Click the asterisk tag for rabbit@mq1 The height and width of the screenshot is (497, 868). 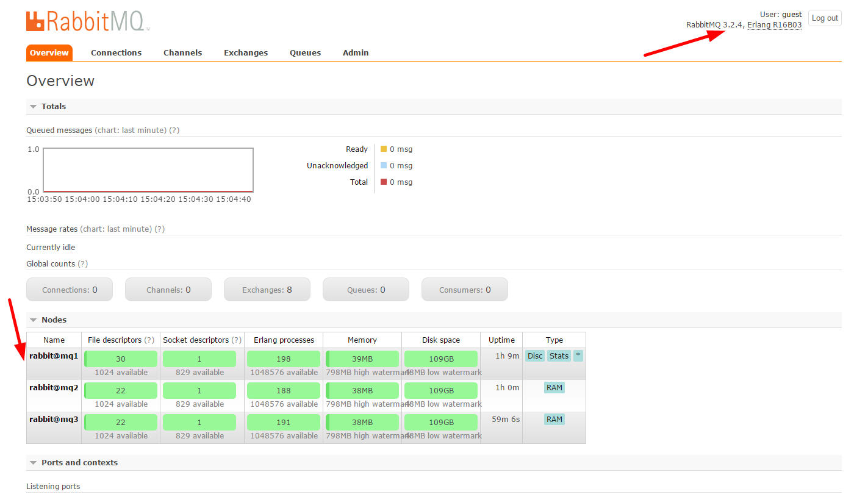click(578, 356)
